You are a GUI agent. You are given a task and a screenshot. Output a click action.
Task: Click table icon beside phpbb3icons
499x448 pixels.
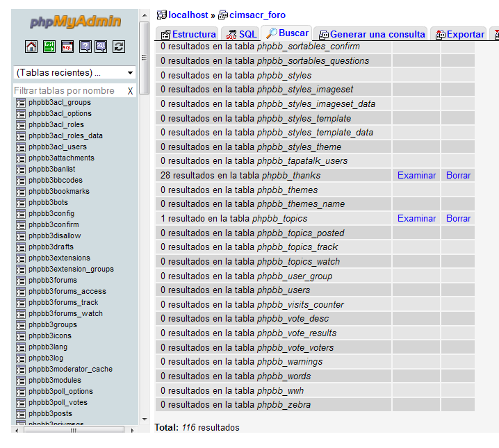click(21, 336)
